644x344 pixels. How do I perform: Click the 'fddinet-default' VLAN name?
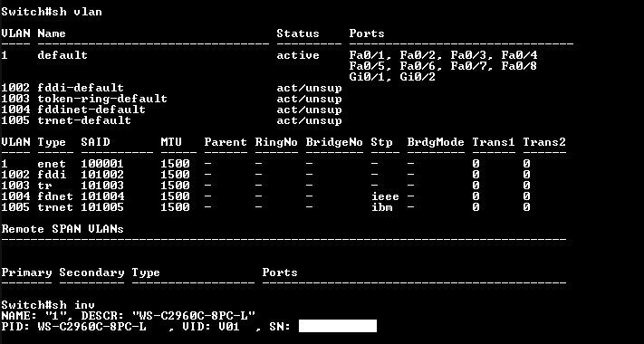click(91, 110)
